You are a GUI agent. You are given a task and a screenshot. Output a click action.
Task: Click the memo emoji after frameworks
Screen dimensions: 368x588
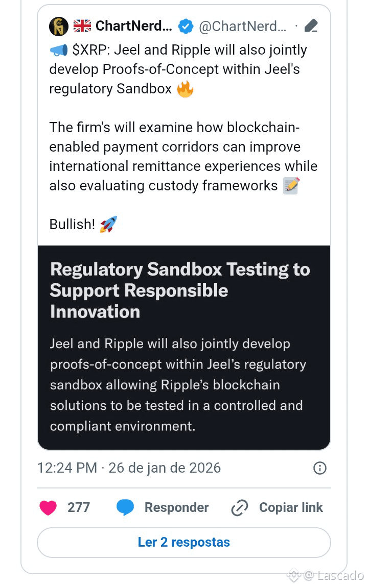point(291,186)
